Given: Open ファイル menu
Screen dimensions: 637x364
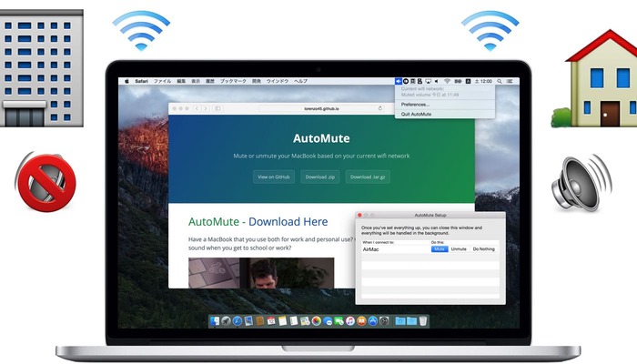Looking at the screenshot, I should (x=162, y=81).
